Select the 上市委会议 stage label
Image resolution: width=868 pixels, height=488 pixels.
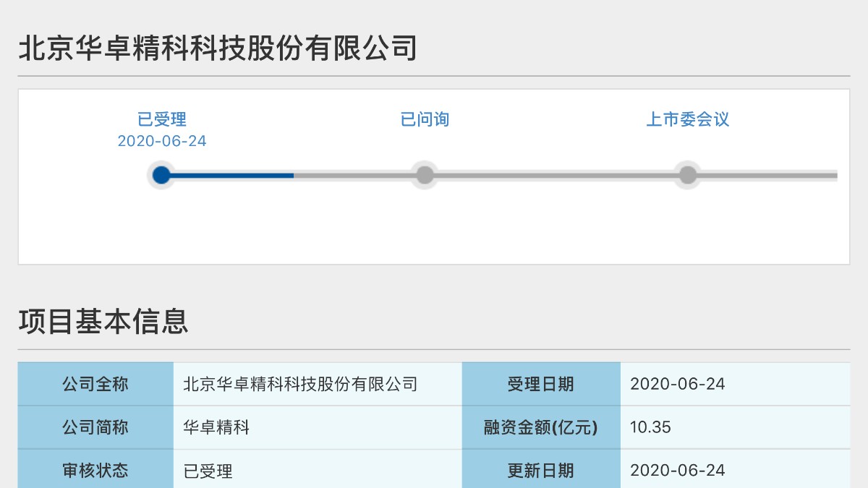[688, 119]
